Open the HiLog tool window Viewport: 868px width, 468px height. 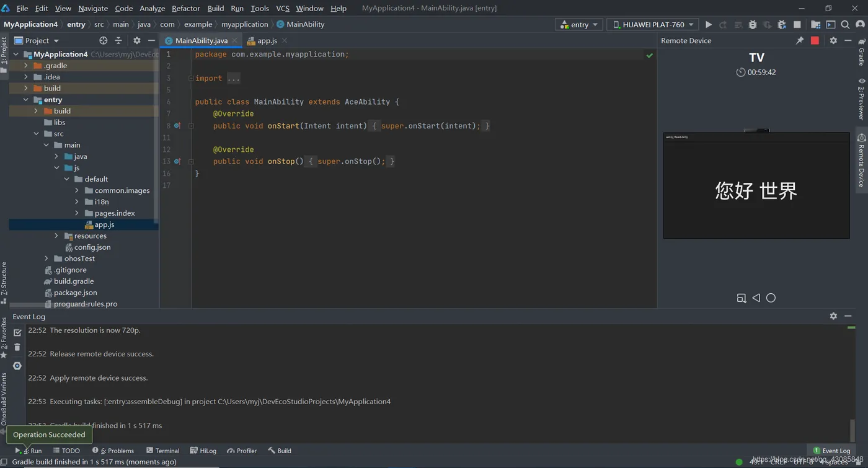(x=203, y=451)
